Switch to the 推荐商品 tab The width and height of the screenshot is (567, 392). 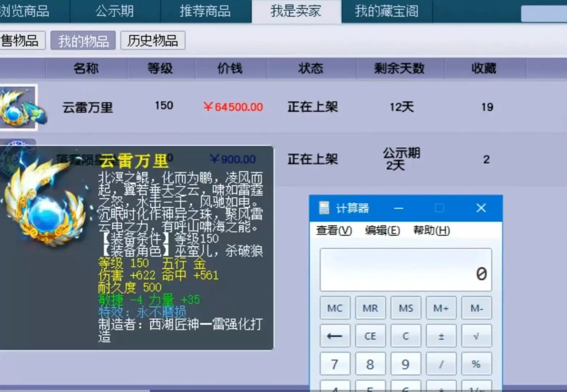coord(205,11)
